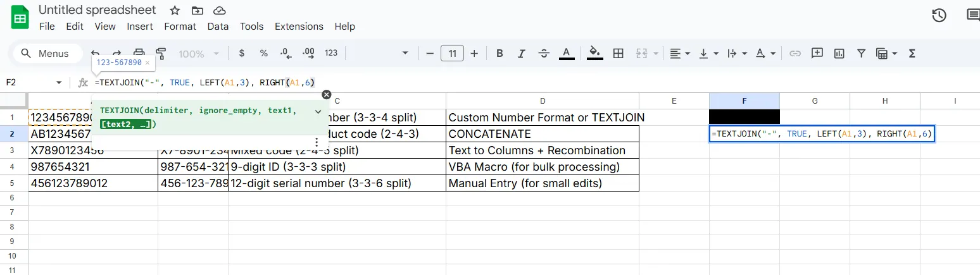Open the name box dropdown arrow
The image size is (980, 275).
point(59,83)
